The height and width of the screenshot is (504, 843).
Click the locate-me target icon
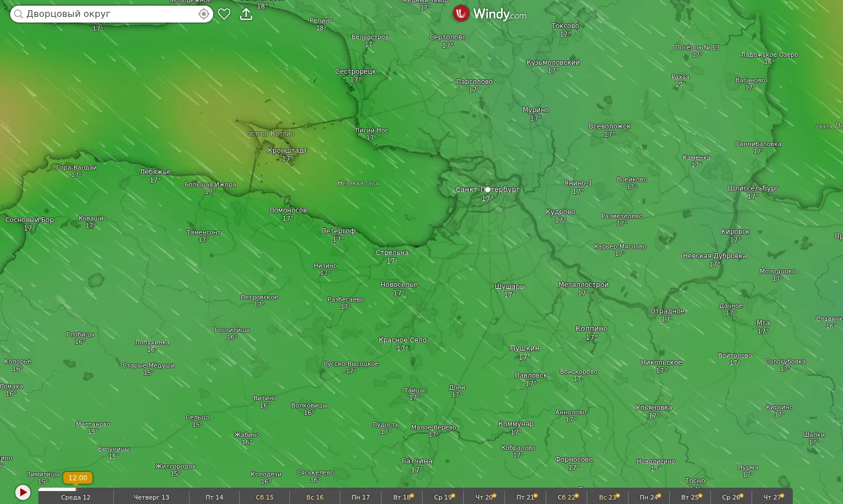[x=204, y=14]
